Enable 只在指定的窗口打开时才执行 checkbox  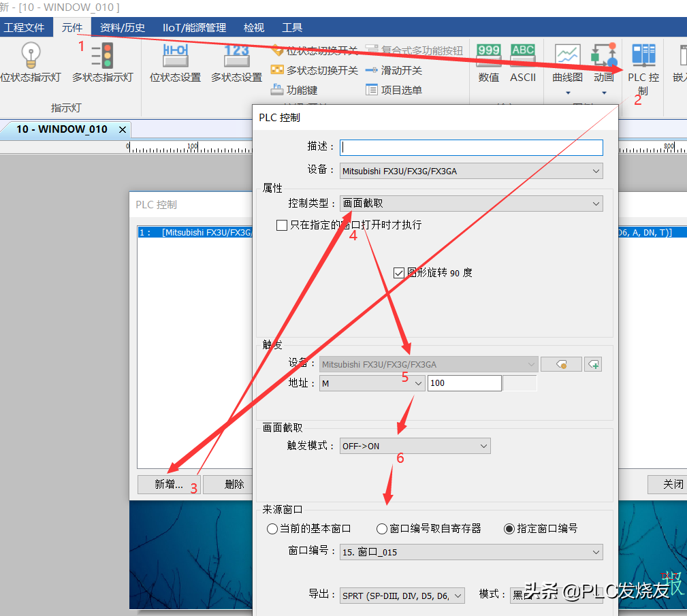click(x=282, y=225)
